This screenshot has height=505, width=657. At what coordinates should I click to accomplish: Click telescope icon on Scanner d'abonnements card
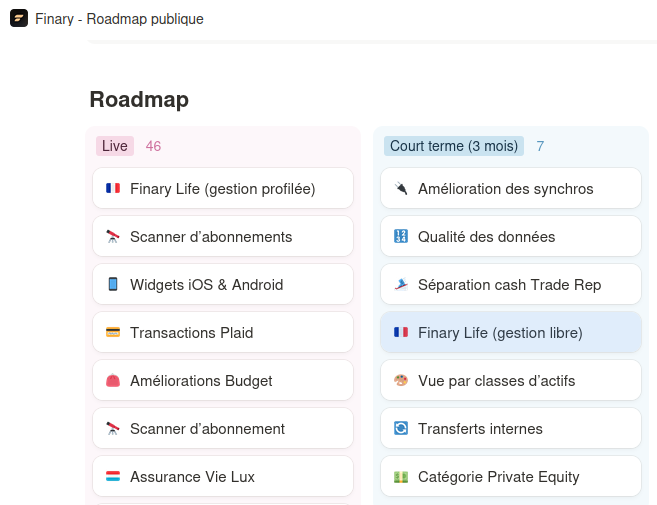pyautogui.click(x=112, y=237)
